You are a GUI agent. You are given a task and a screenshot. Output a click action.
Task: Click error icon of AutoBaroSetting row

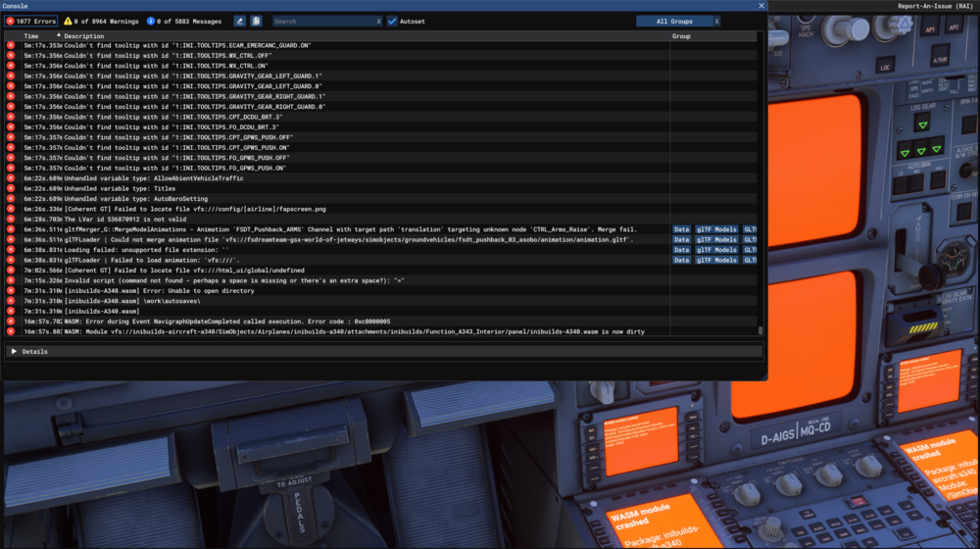coord(11,199)
